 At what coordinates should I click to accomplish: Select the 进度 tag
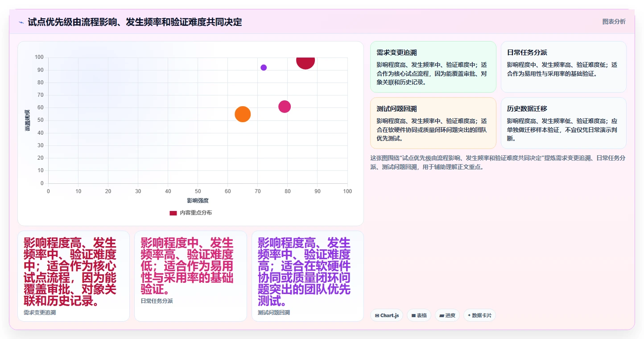[x=447, y=315]
